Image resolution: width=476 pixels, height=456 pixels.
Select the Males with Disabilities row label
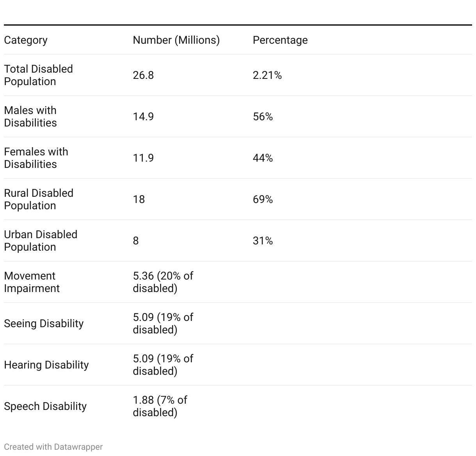click(30, 116)
